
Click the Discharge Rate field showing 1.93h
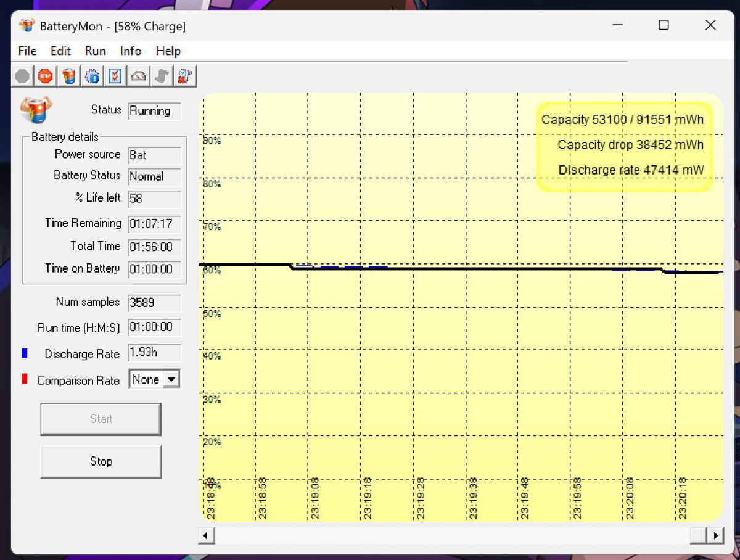point(155,353)
